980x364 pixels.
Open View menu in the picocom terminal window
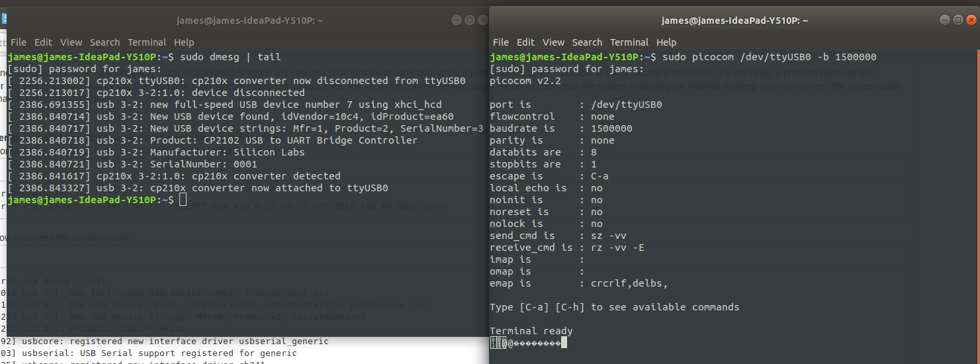click(553, 42)
